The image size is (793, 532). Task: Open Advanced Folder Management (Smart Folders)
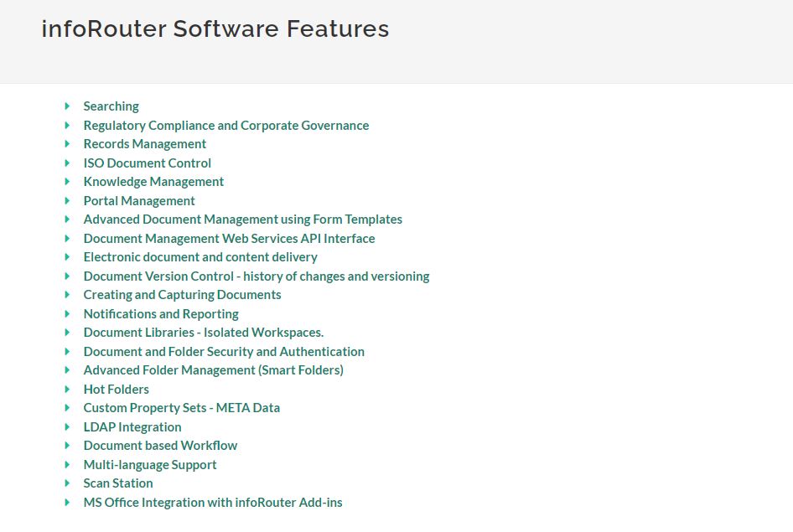click(x=214, y=369)
